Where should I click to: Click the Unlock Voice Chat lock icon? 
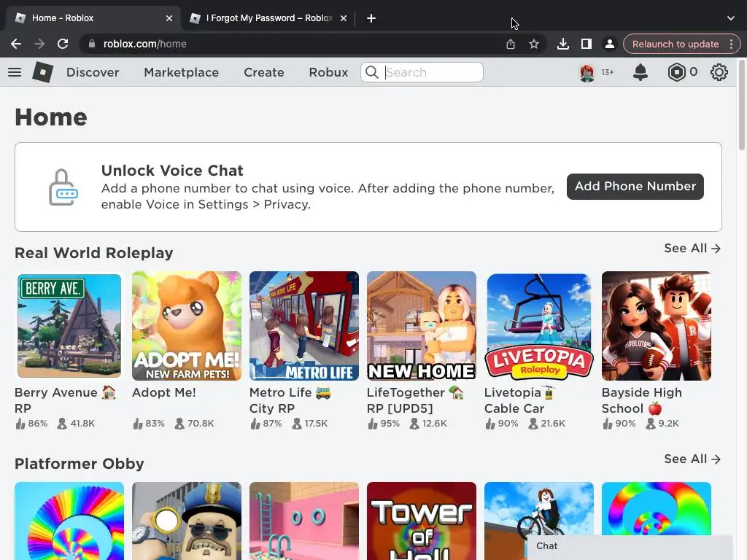tap(63, 187)
